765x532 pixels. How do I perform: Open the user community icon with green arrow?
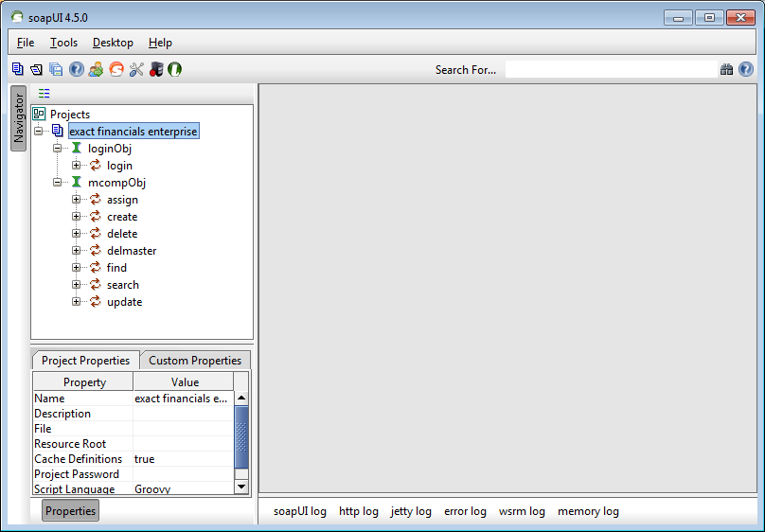click(96, 69)
